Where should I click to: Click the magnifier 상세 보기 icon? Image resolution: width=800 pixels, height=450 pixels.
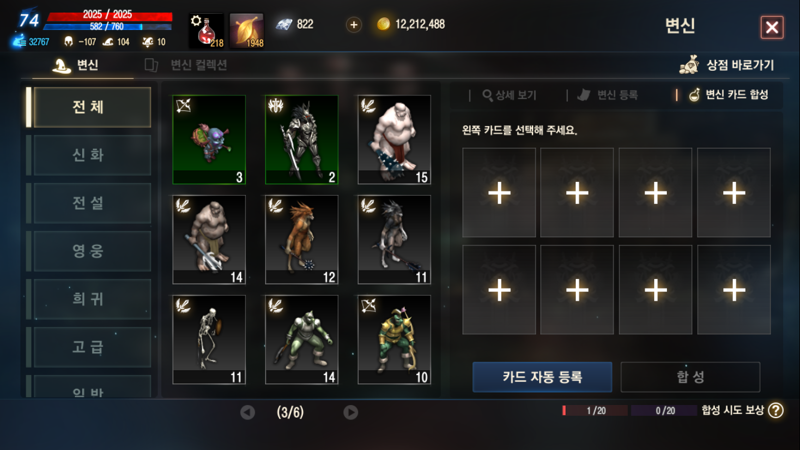click(x=487, y=95)
